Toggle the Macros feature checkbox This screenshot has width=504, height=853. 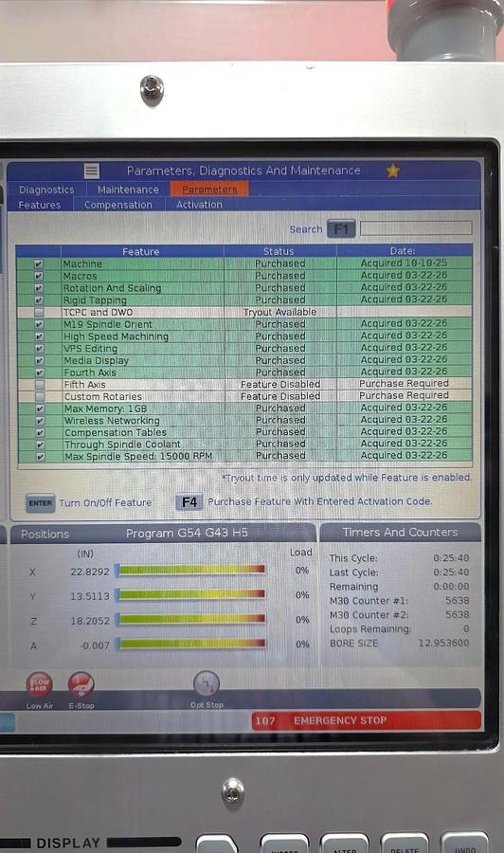tap(39, 276)
